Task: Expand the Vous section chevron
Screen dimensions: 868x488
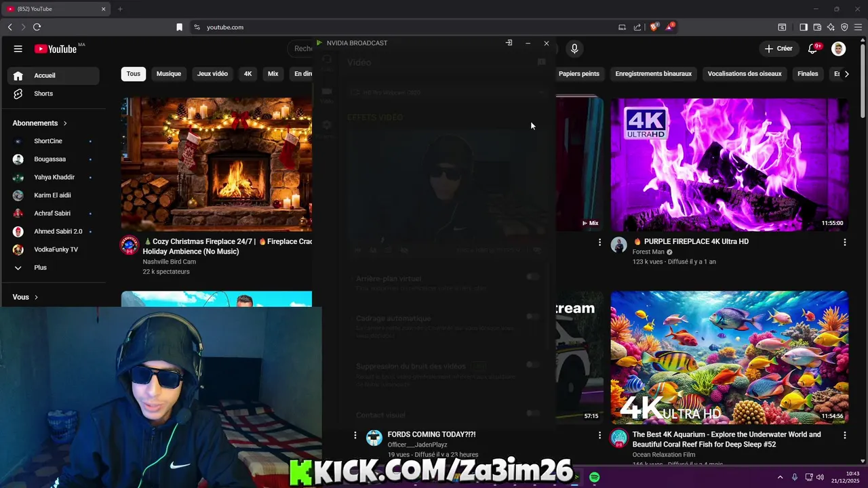Action: point(36,298)
